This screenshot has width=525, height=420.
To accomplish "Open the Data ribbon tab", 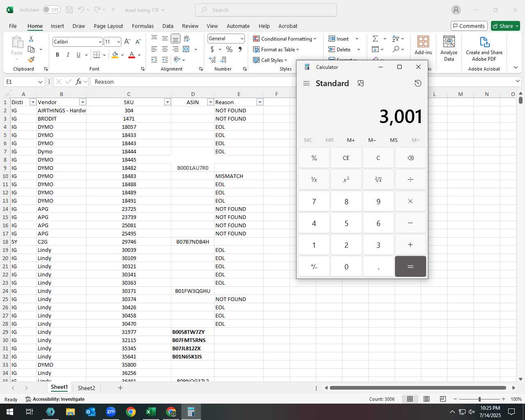I will (x=168, y=26).
